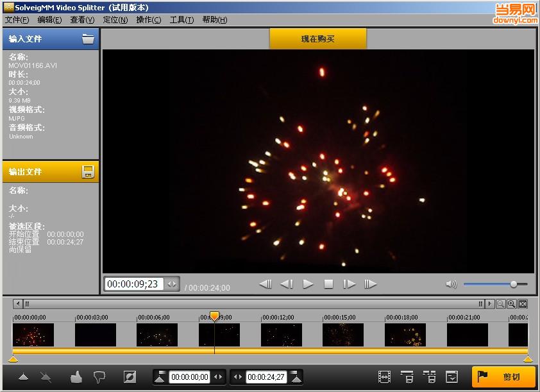This screenshot has width=540, height=392.
Task: Zoom in on the timeline
Action: 511,304
